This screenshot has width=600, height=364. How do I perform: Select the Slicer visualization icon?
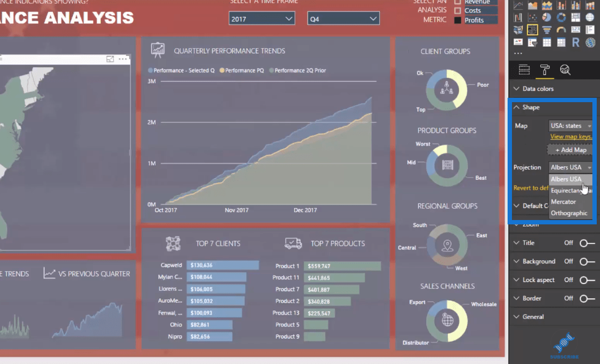pyautogui.click(x=533, y=42)
